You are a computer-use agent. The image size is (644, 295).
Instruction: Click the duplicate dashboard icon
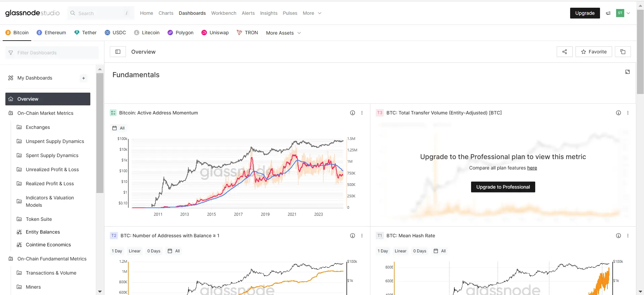pyautogui.click(x=623, y=52)
